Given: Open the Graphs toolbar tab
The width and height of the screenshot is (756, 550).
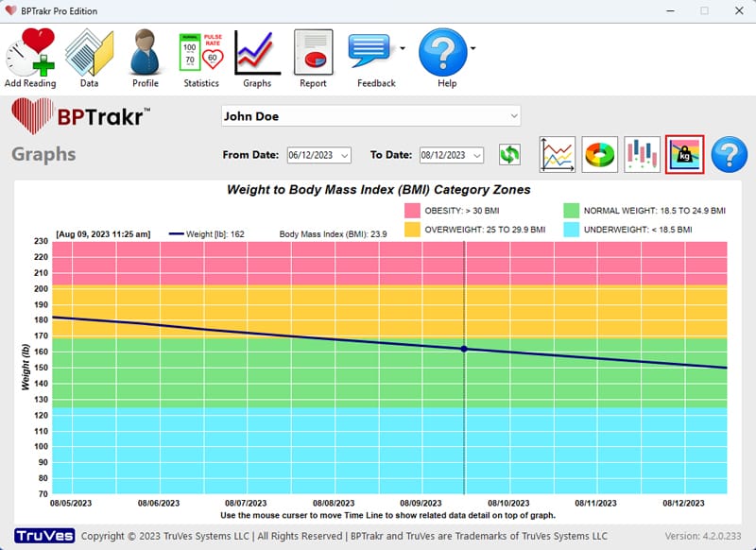Looking at the screenshot, I should [x=256, y=57].
